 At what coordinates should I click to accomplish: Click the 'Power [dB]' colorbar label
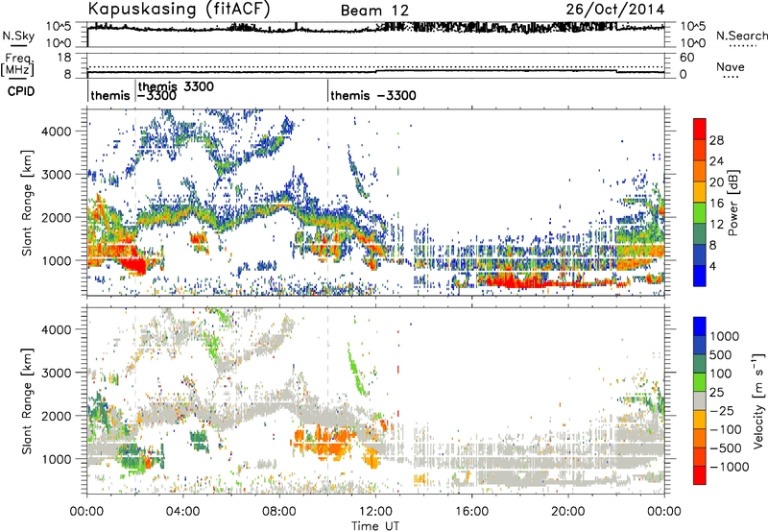[x=732, y=204]
